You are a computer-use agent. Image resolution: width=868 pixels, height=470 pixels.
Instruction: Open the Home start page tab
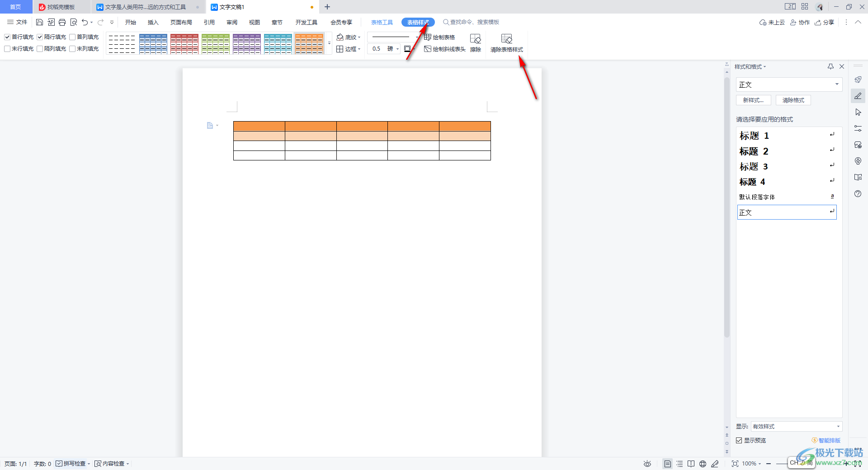(15, 7)
